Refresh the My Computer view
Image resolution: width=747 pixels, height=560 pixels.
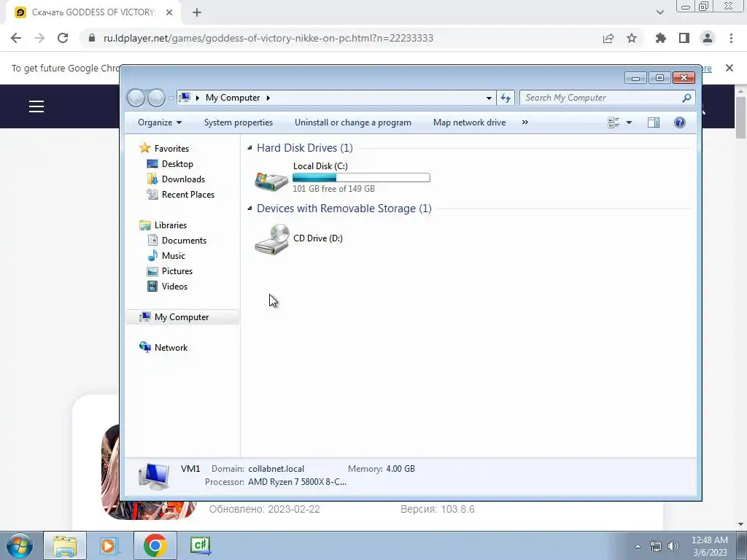tap(506, 98)
